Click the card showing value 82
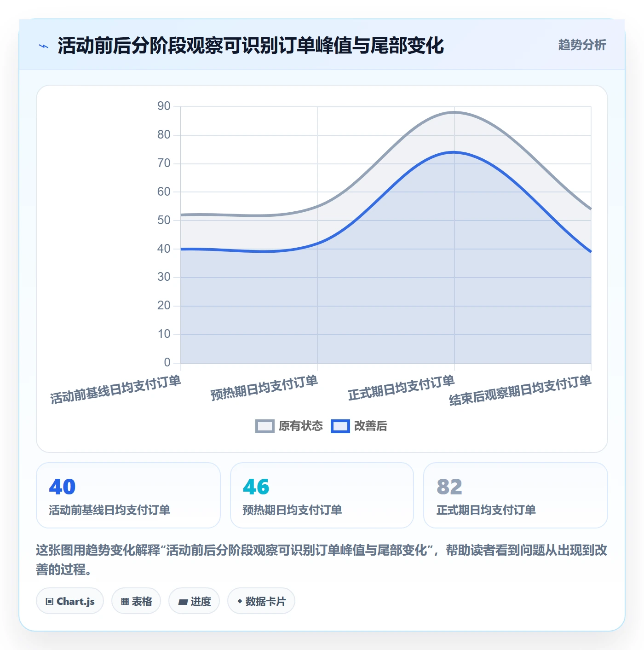This screenshot has width=644, height=650. point(516,495)
